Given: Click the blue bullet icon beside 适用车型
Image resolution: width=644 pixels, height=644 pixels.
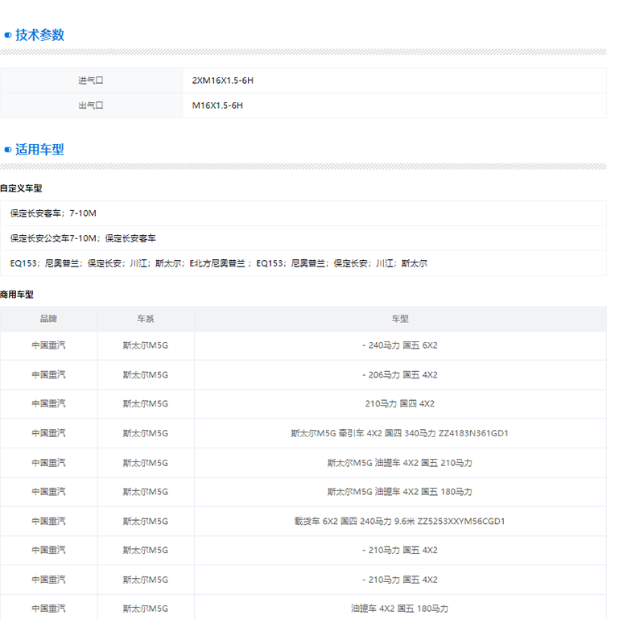Looking at the screenshot, I should 8,150.
